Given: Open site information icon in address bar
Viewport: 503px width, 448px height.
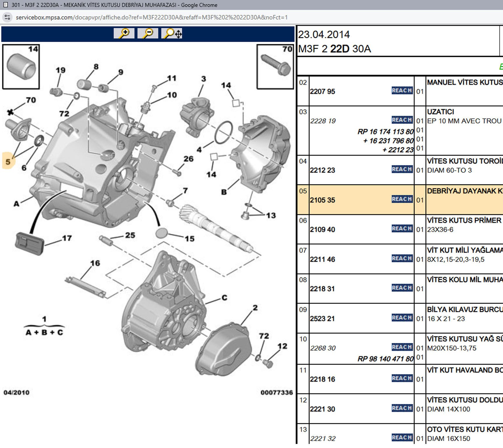Looking at the screenshot, I should point(7,17).
